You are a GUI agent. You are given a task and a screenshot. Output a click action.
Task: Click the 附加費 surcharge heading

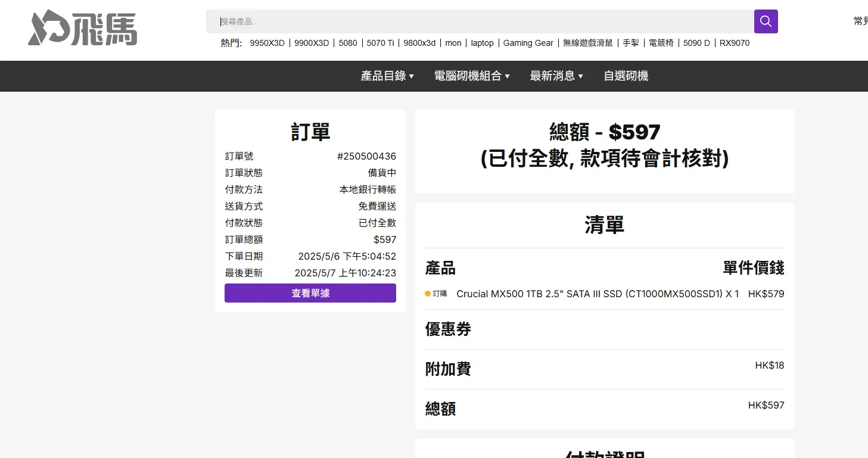(x=448, y=369)
